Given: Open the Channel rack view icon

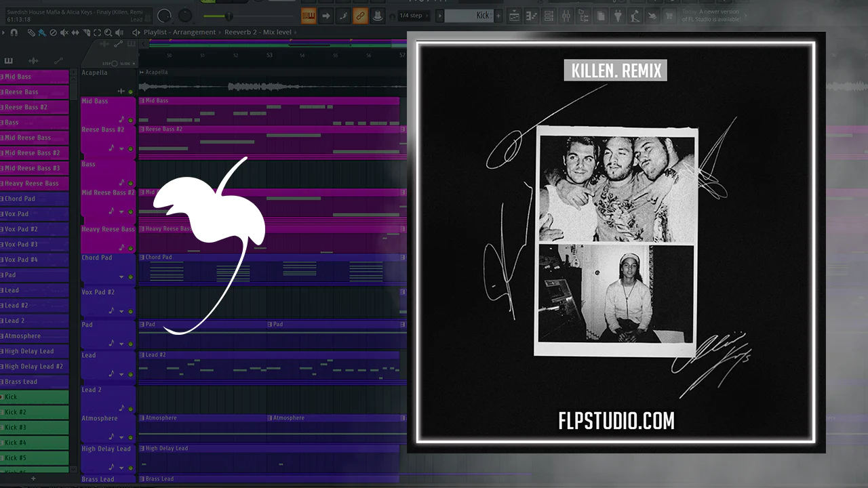Looking at the screenshot, I should coord(549,16).
